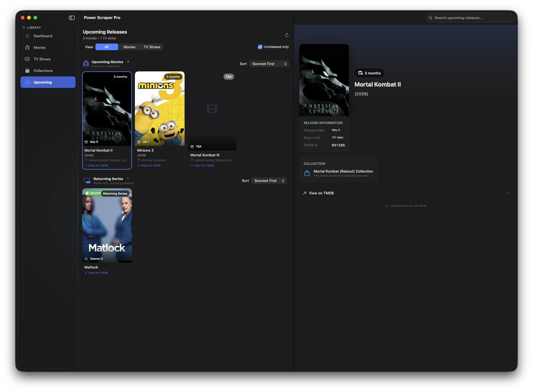Open the TV Shows library section
533x392 pixels.
pos(42,59)
